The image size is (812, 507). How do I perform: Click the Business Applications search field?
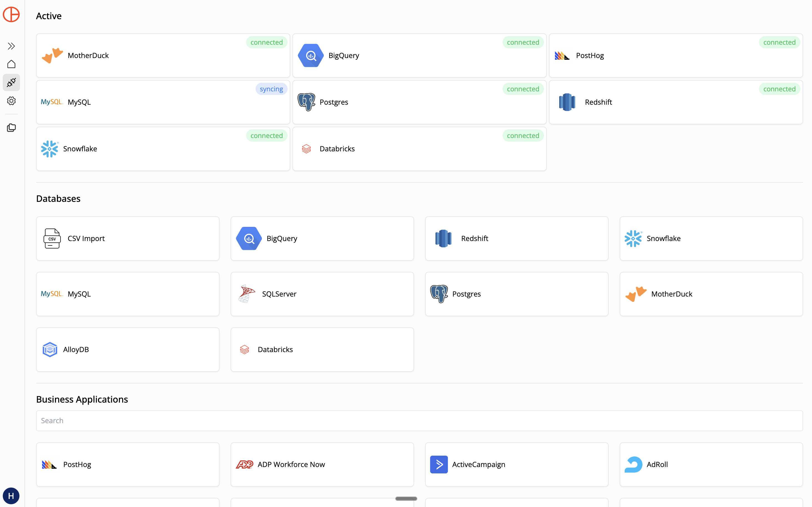pos(419,420)
